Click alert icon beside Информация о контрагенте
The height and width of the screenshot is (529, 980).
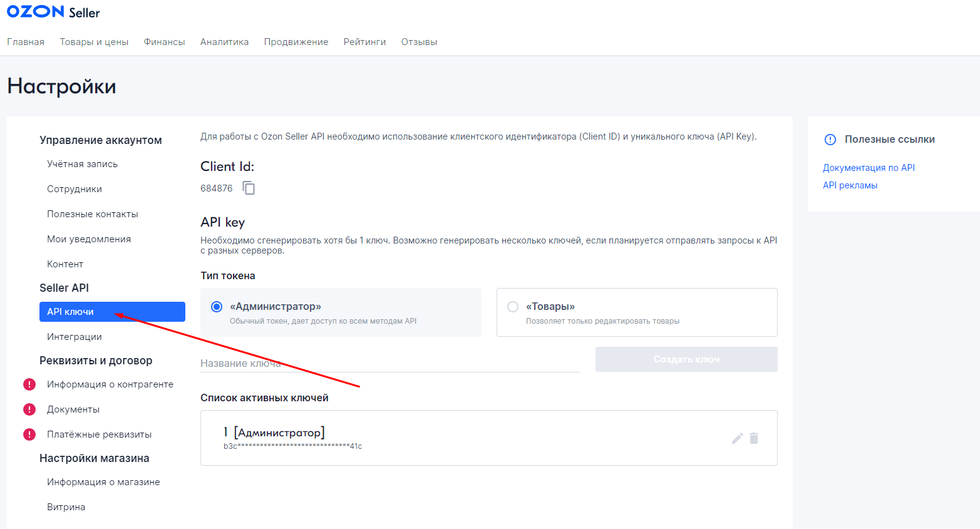pyautogui.click(x=29, y=384)
